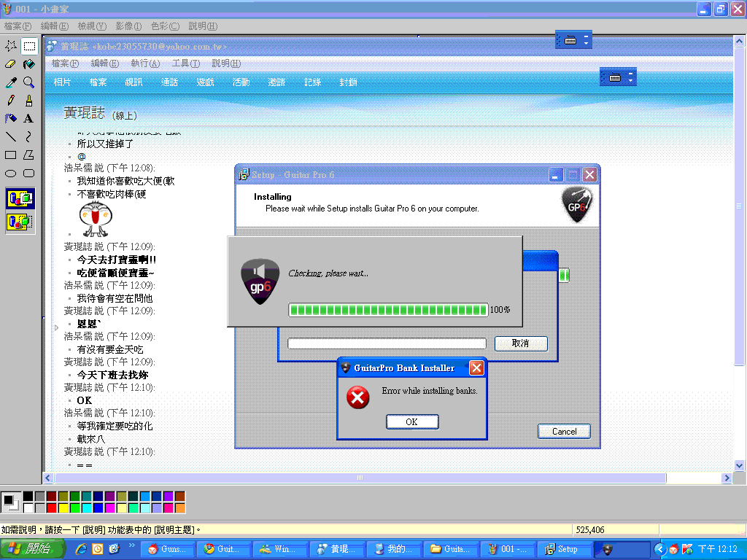The height and width of the screenshot is (560, 747).
Task: Pick the bright yellow color swatch
Action: [63, 508]
